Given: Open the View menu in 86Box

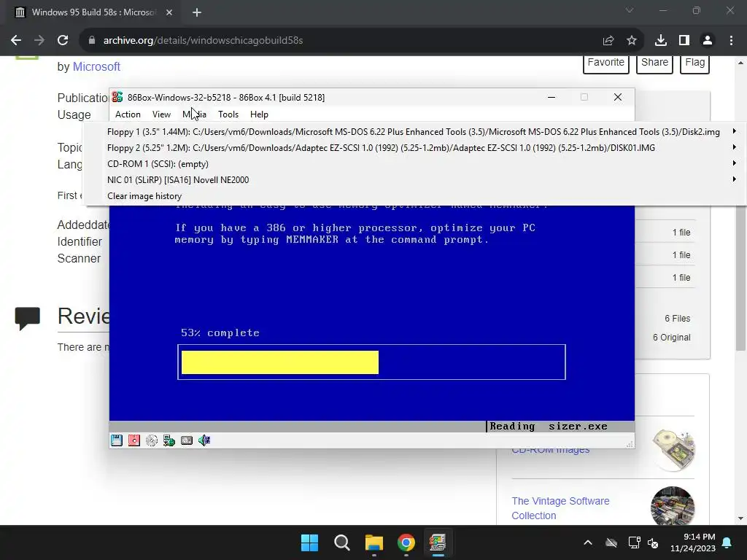Looking at the screenshot, I should (161, 114).
